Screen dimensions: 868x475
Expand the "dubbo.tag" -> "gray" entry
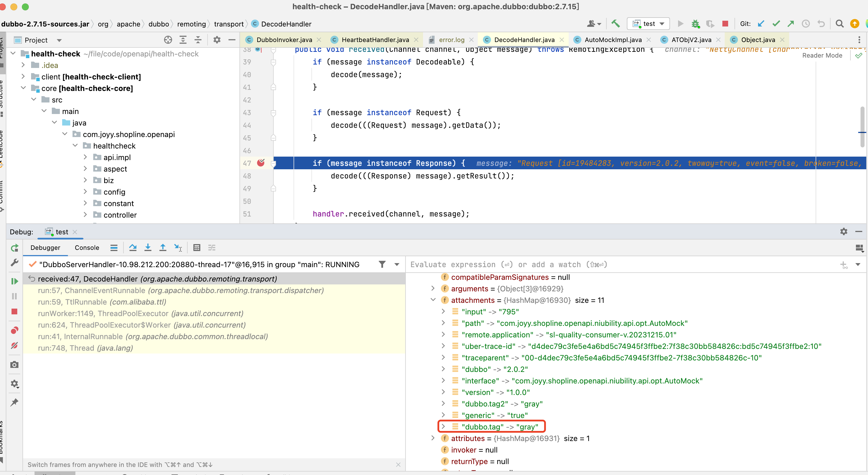[x=443, y=426]
